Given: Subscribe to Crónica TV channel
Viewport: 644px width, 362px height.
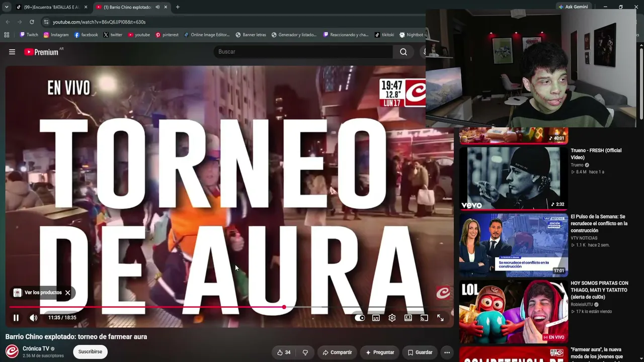Looking at the screenshot, I should tap(90, 352).
